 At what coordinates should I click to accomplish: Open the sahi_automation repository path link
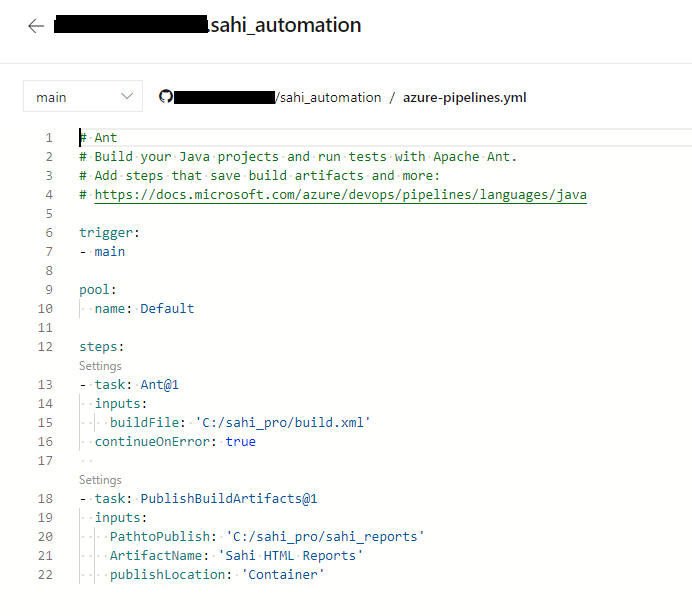click(x=331, y=97)
